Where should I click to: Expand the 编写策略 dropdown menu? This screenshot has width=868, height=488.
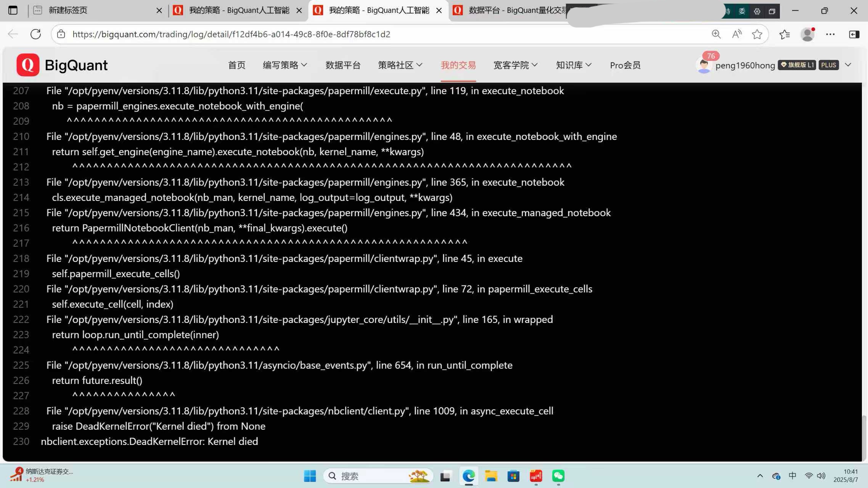285,65
